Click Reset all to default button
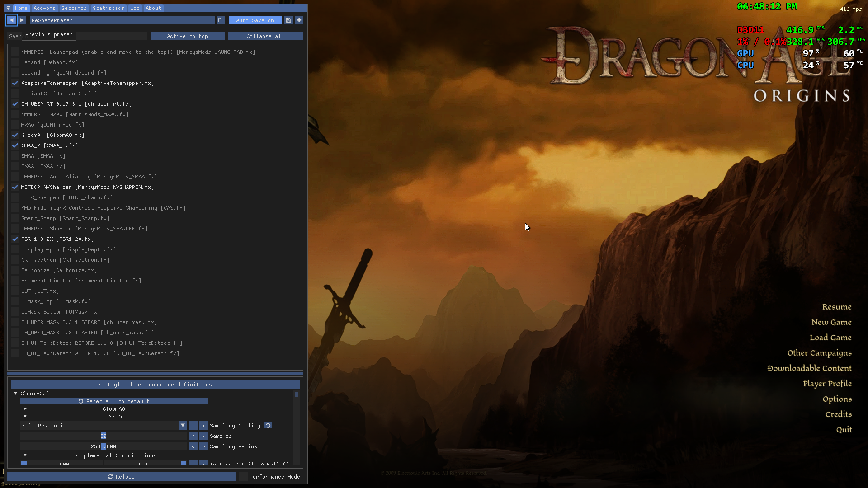The image size is (868, 488). click(x=114, y=401)
